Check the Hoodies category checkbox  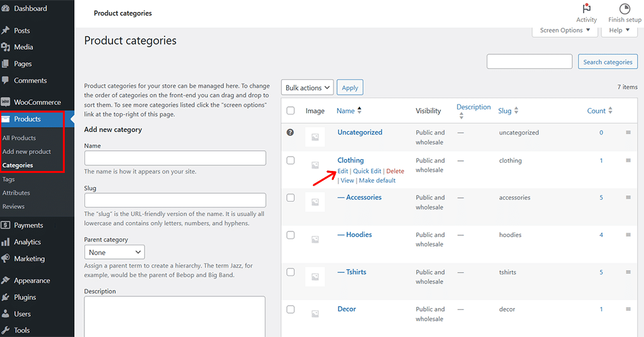pos(291,235)
